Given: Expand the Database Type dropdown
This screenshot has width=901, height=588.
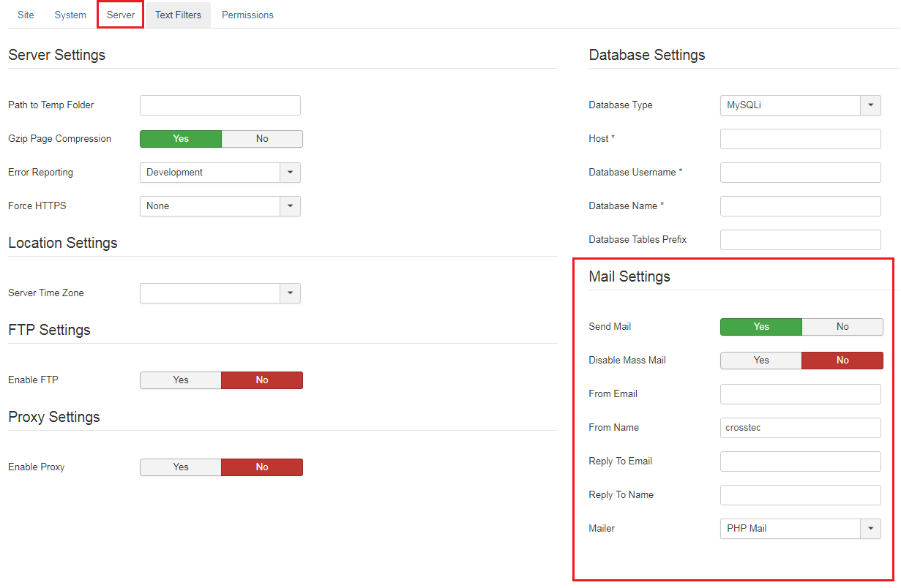Looking at the screenshot, I should [x=801, y=105].
